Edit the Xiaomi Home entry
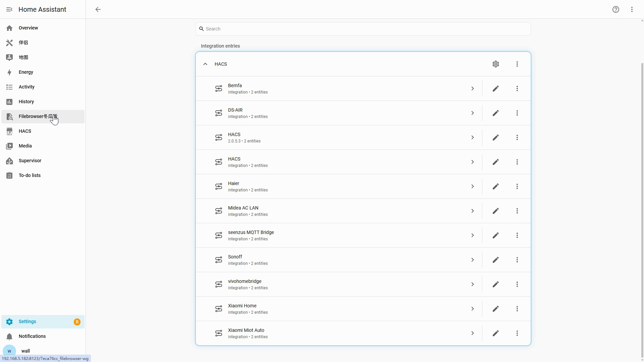644x362 pixels. coord(496,309)
